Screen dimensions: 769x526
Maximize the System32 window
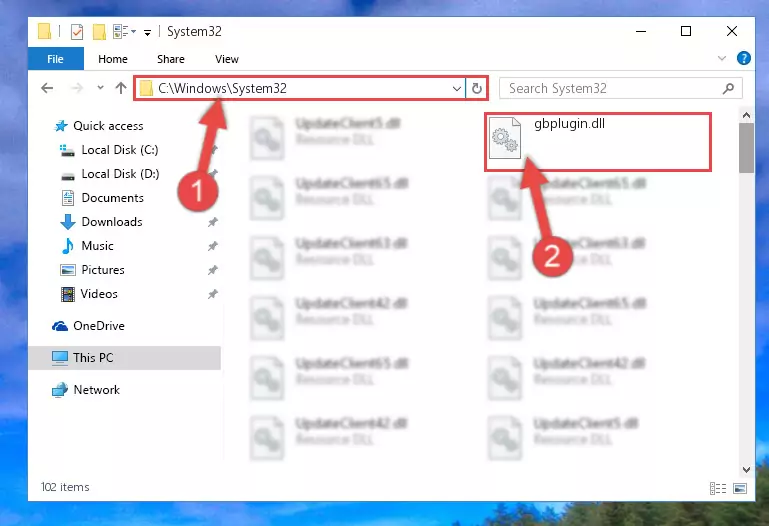tap(686, 31)
